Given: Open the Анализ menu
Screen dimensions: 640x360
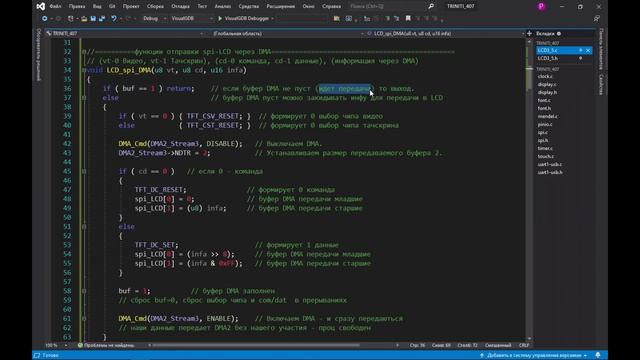Looking at the screenshot, I should 222,7.
